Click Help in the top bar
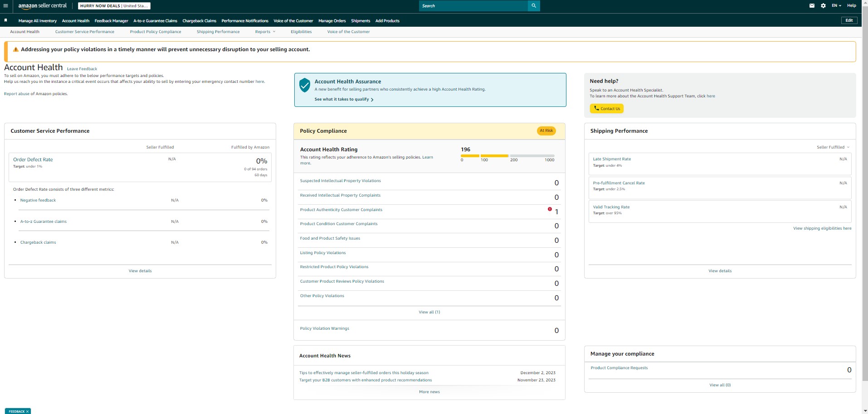 (852, 6)
